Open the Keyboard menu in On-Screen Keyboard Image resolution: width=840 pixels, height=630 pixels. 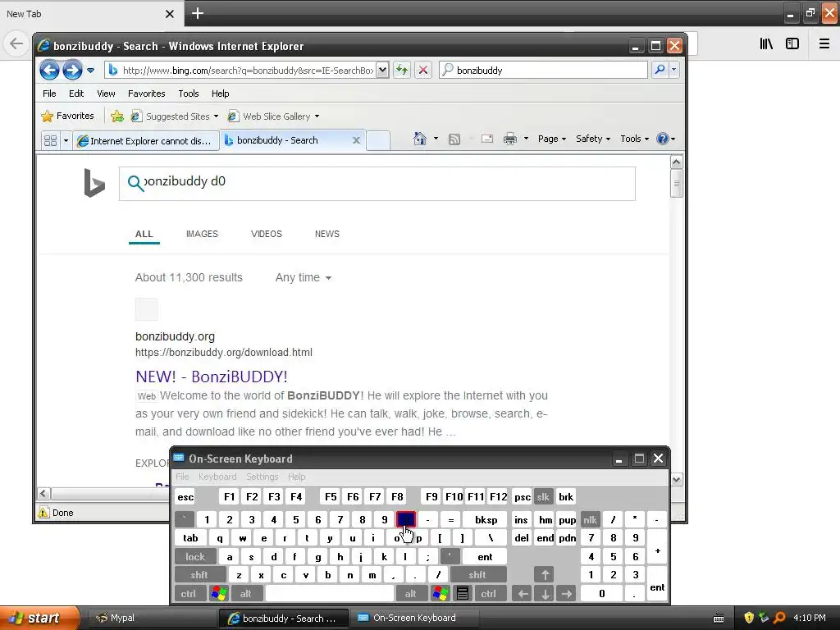click(x=217, y=477)
